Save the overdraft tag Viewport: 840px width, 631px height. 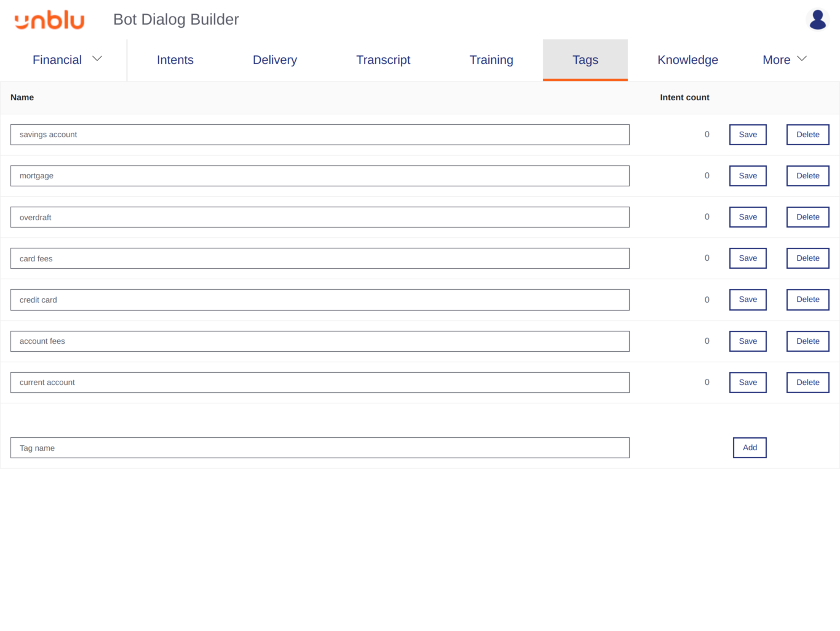pyautogui.click(x=747, y=216)
